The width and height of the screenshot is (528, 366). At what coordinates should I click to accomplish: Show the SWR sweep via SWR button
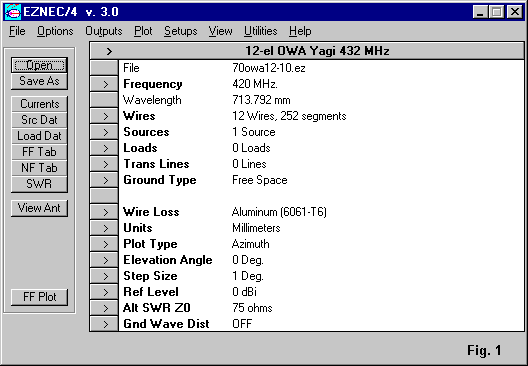point(39,184)
